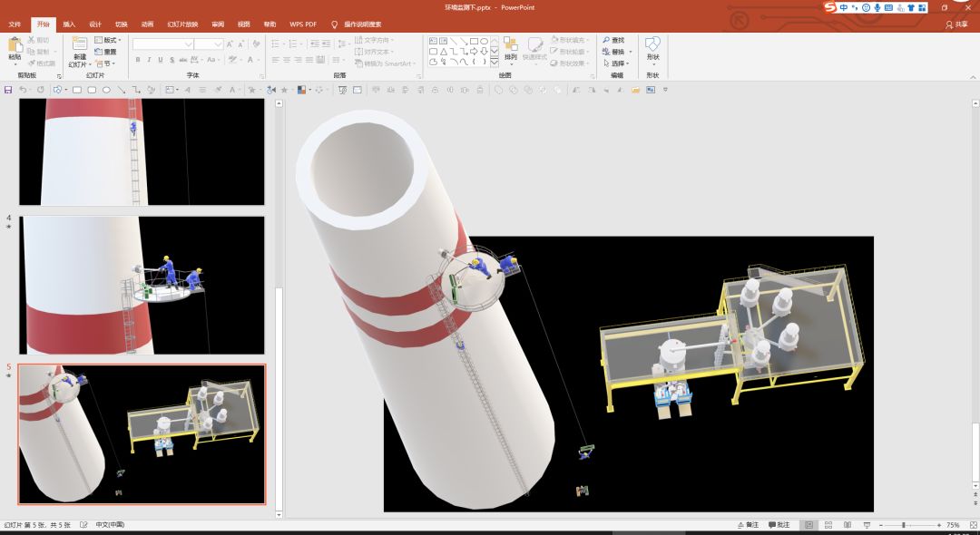Click the picture icon in quick toolbar

pos(651,90)
